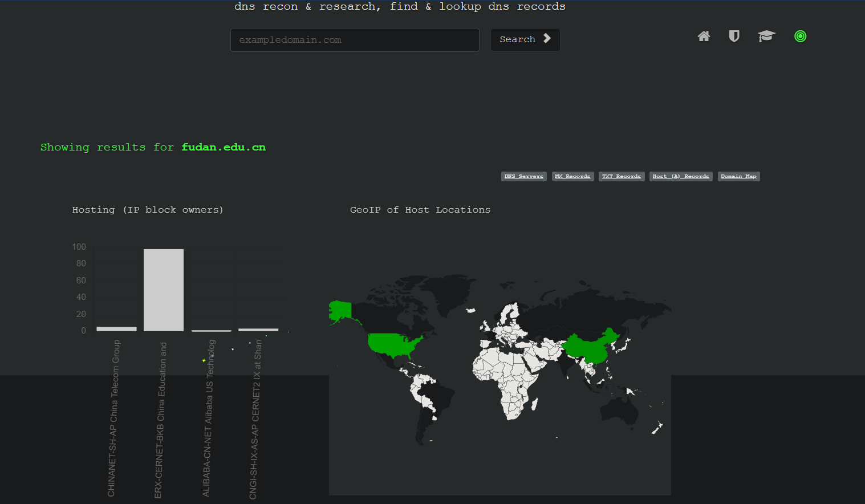865x504 pixels.
Task: Select the CHINANET-SH-AP bar in hosting chart
Action: (116, 329)
